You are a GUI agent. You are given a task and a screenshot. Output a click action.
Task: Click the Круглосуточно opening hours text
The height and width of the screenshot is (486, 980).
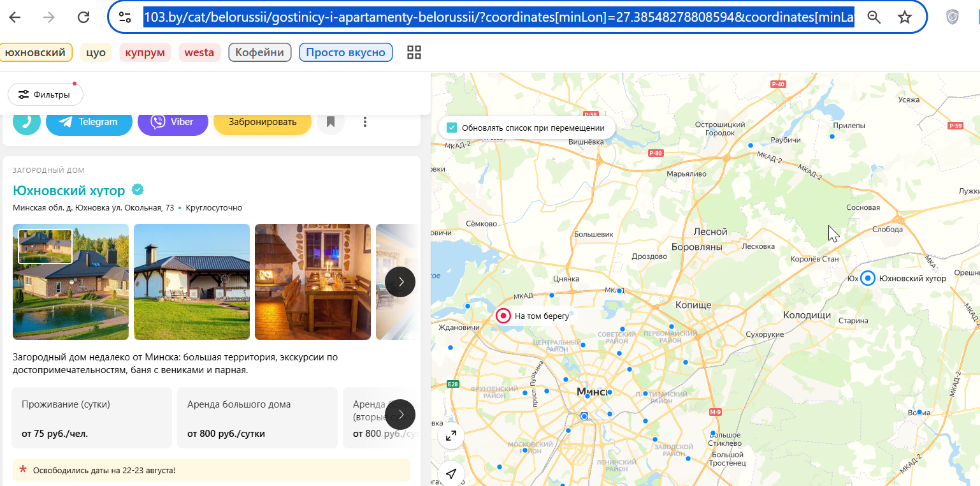213,208
